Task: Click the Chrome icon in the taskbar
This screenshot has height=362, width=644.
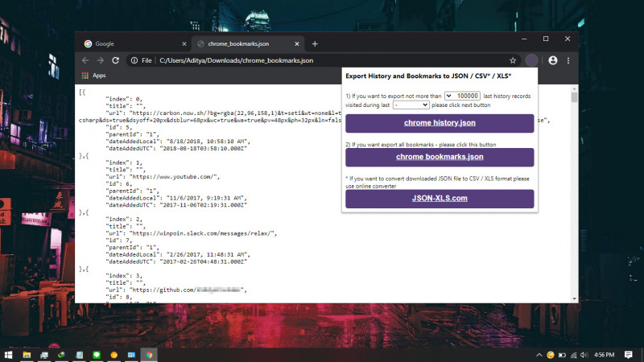Action: click(149, 355)
